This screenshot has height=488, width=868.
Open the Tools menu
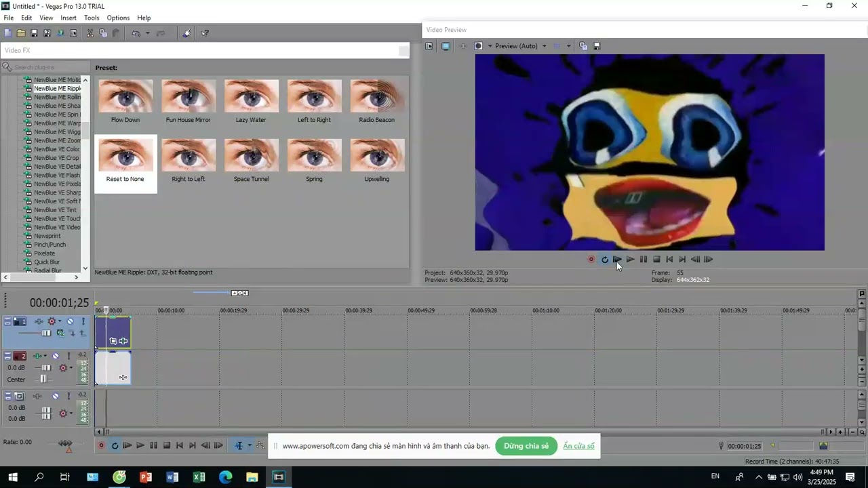[92, 18]
